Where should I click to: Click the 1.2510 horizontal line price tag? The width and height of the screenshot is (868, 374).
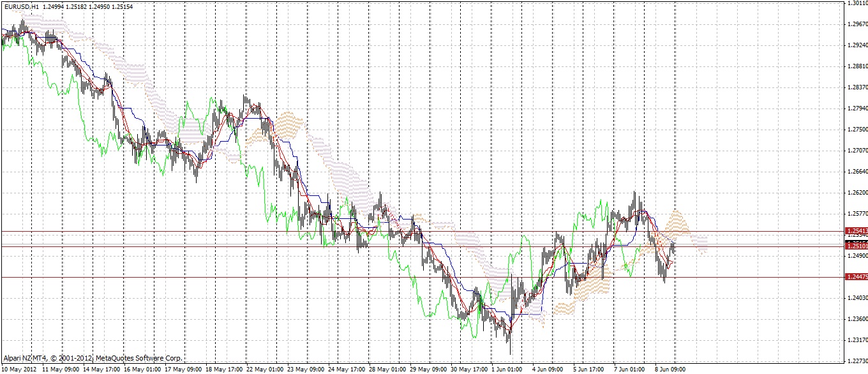pos(855,245)
